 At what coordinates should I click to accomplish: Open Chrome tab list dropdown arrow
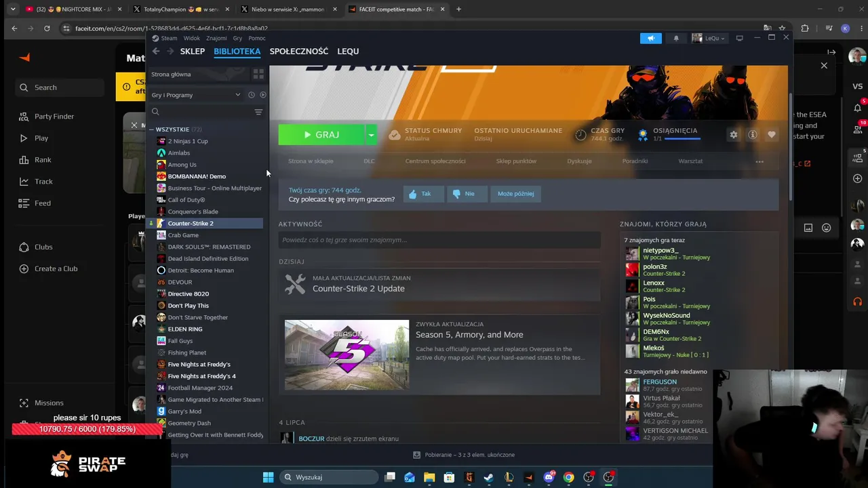(x=13, y=9)
